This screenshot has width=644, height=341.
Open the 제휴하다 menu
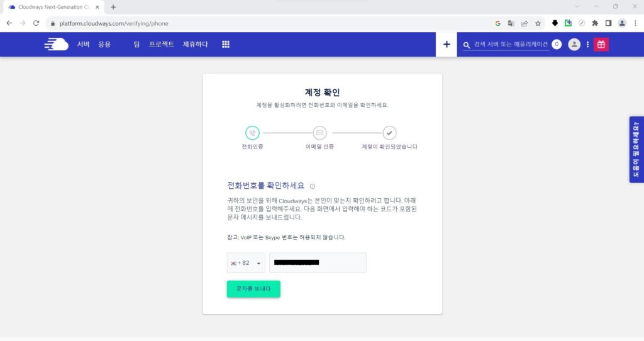pyautogui.click(x=196, y=45)
